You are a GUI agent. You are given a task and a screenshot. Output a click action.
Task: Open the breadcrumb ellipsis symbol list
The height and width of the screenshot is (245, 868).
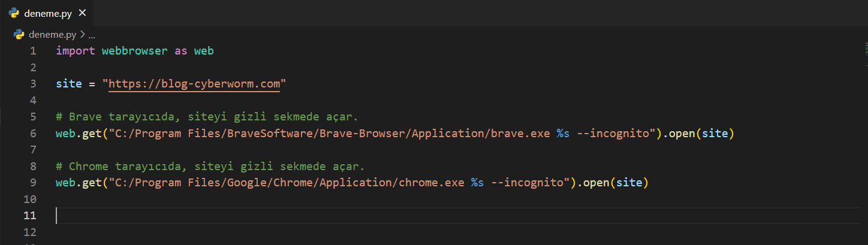click(x=91, y=35)
